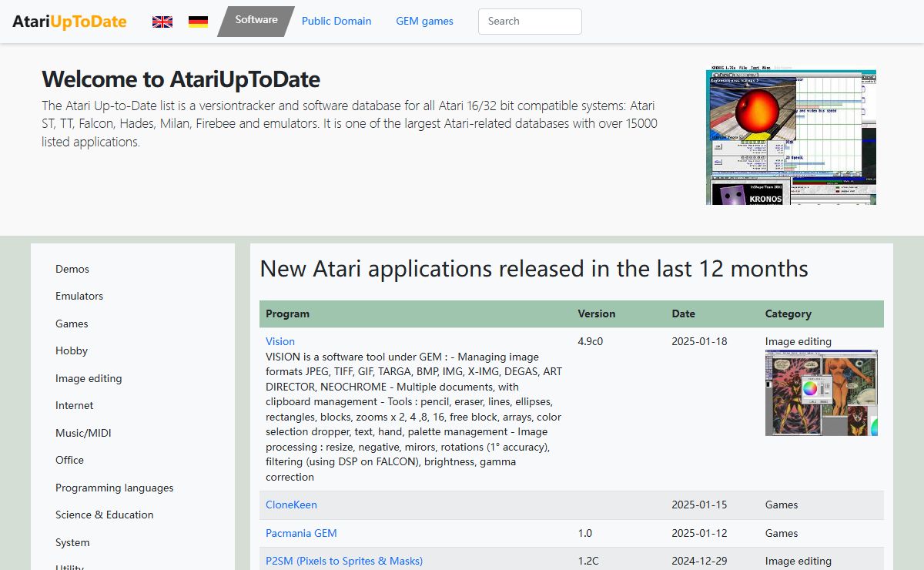Select the date 2025-01-12 cell
Image resolution: width=924 pixels, height=570 pixels.
699,533
